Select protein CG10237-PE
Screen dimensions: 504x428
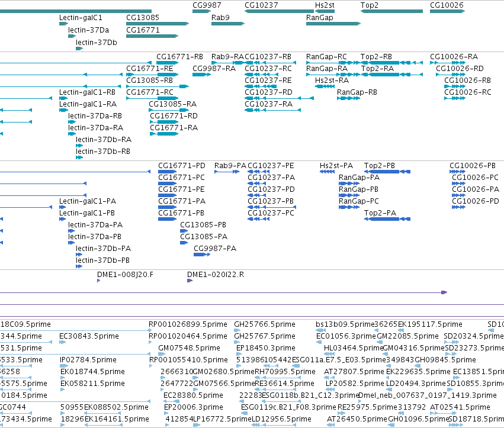coord(271,166)
